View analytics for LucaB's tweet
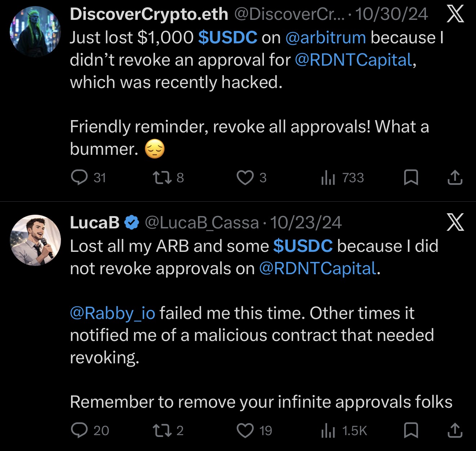Screen dimensions: 476x451 (328, 430)
